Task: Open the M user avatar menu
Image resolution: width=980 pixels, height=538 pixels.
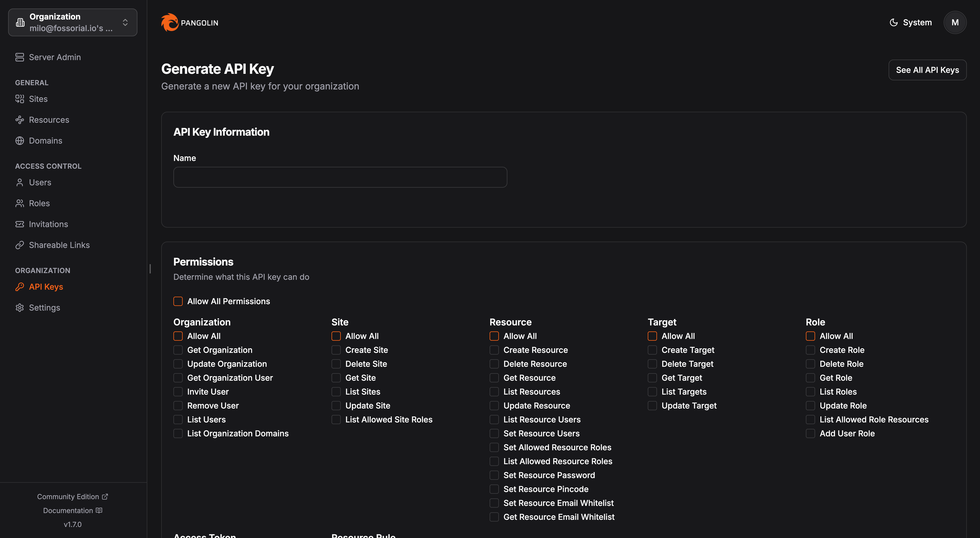Action: tap(955, 22)
